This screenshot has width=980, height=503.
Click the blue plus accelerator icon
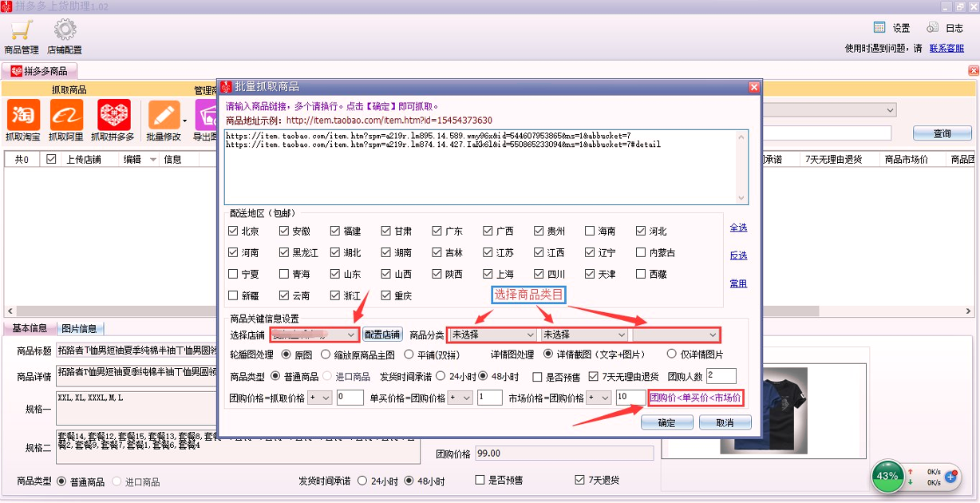950,477
